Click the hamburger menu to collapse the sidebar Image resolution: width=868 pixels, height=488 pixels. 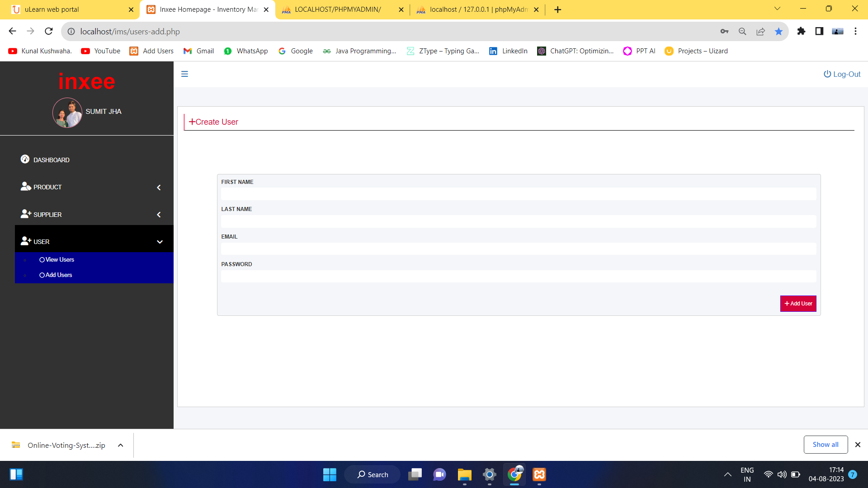tap(184, 74)
